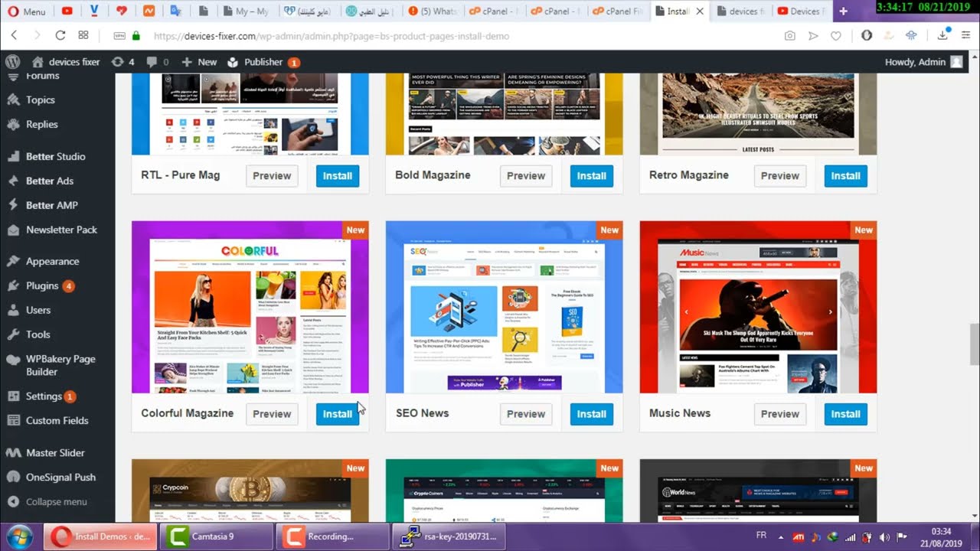980x551 pixels.
Task: Close the active Install Demos tab
Action: [x=699, y=11]
